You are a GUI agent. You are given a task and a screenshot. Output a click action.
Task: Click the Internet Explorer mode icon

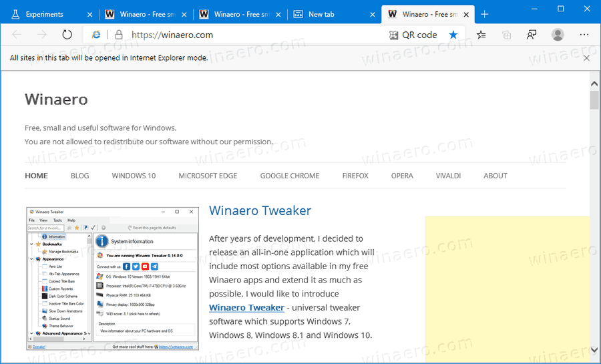click(95, 35)
